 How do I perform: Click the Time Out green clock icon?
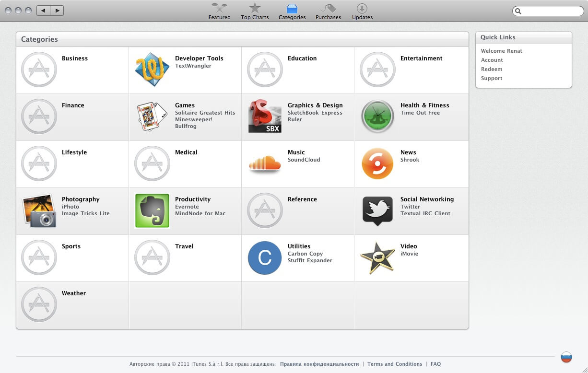(x=377, y=117)
